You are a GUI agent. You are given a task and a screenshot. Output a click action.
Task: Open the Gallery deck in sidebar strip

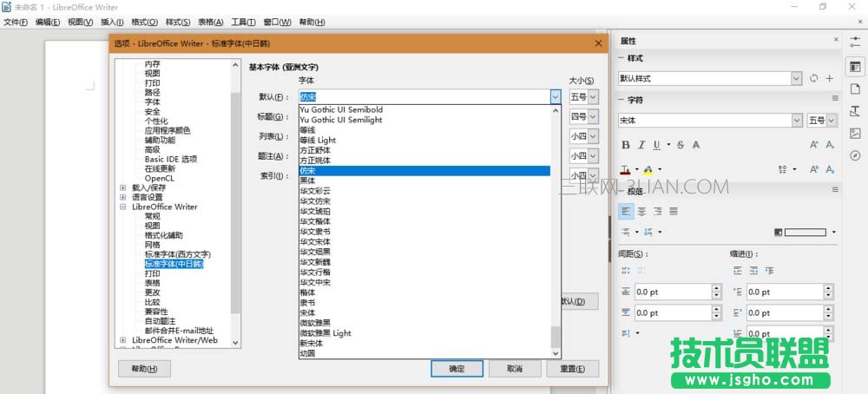click(x=855, y=133)
